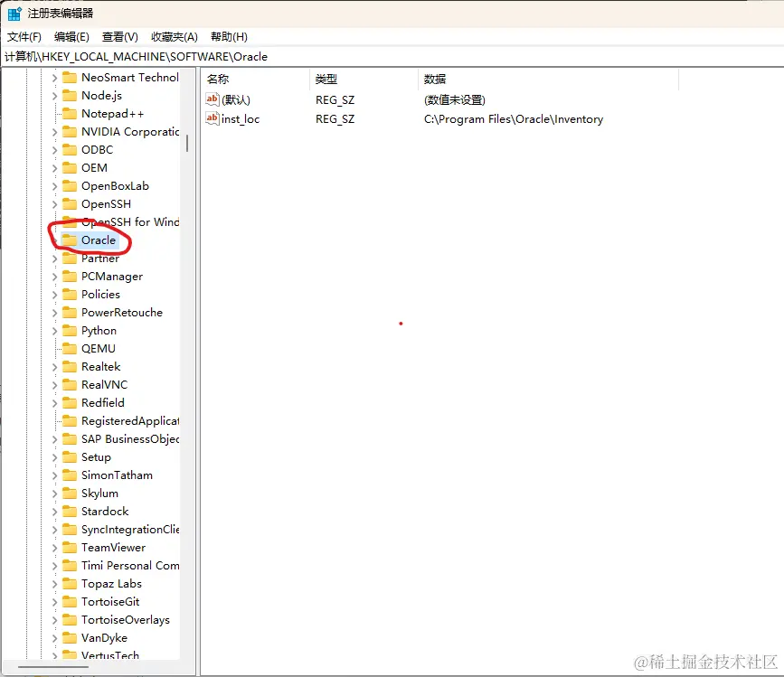Viewport: 784px width, 677px height.
Task: Click the (数值未设置) data cell
Action: click(x=455, y=100)
